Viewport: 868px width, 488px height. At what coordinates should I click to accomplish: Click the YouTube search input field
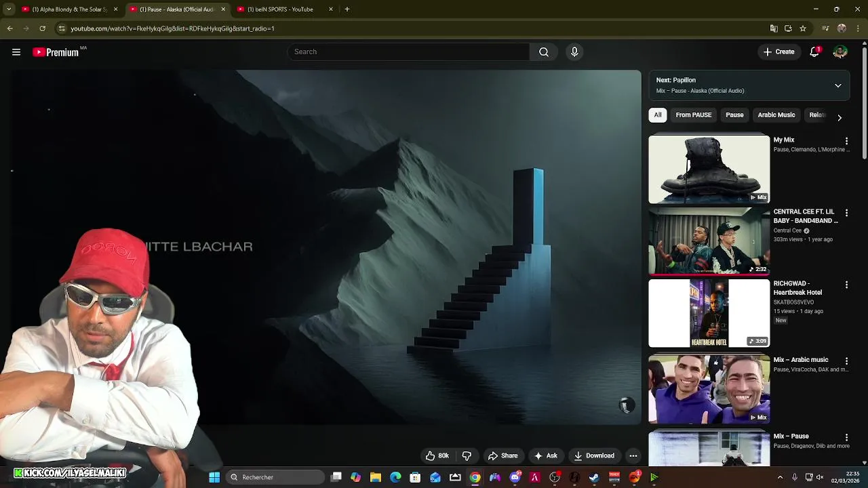click(408, 52)
